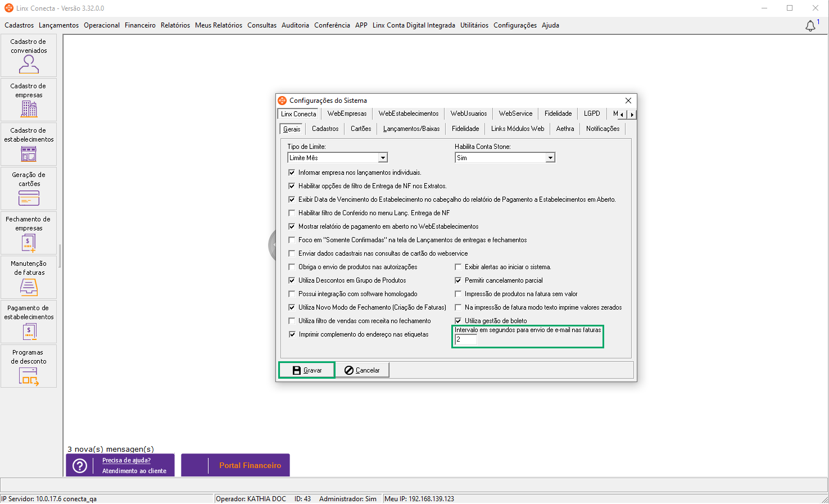Select the Cartões sub-tab
The height and width of the screenshot is (504, 829).
pyautogui.click(x=361, y=129)
